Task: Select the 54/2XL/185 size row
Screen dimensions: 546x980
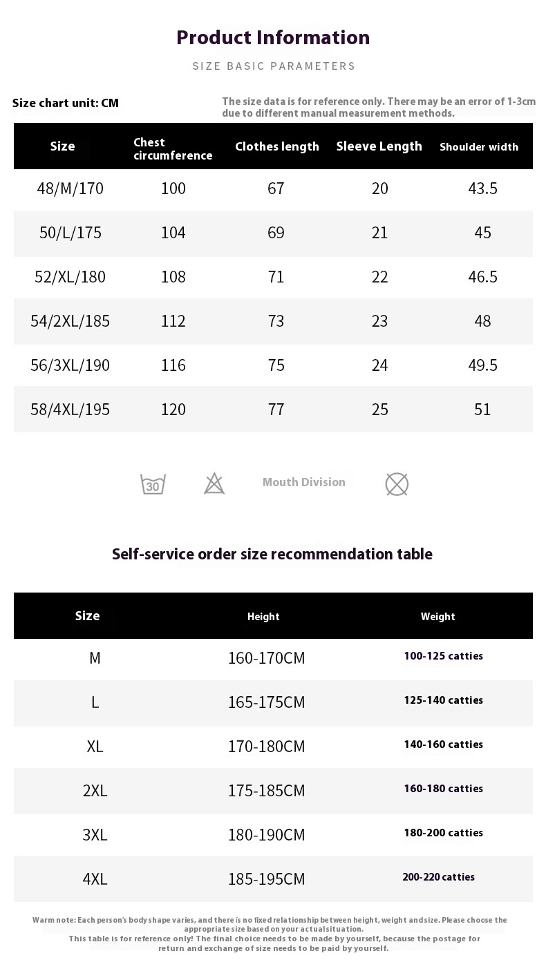Action: pos(273,321)
